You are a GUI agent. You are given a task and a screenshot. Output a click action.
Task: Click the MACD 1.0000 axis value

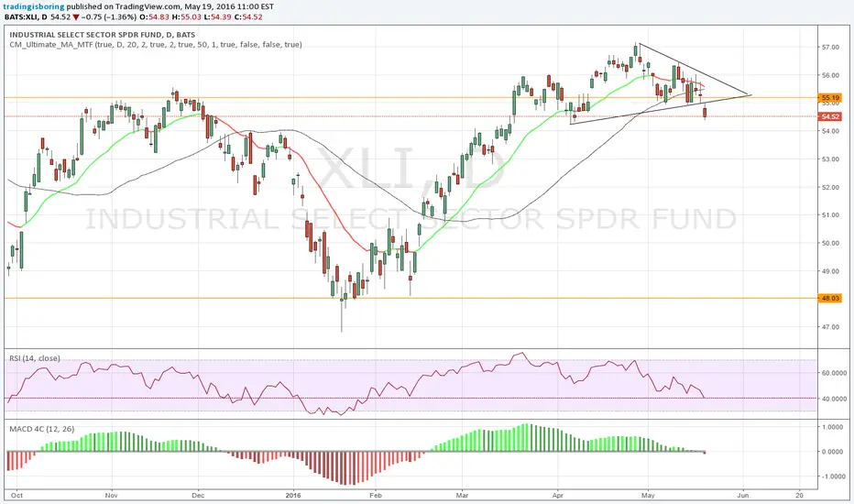click(833, 427)
